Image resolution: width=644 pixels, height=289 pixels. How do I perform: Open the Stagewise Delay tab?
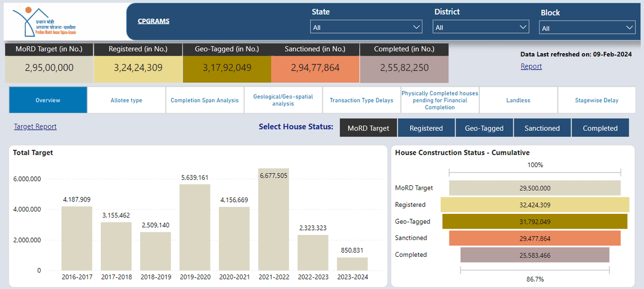[x=597, y=100]
